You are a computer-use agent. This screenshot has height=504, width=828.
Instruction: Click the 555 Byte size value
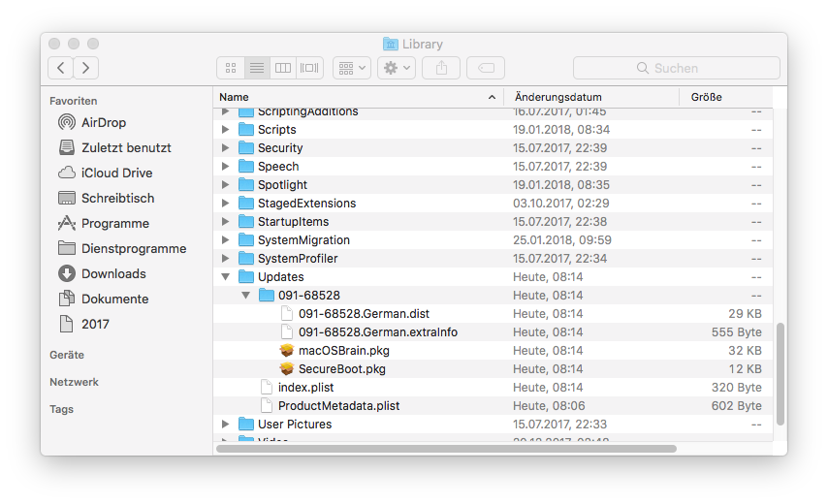click(736, 331)
